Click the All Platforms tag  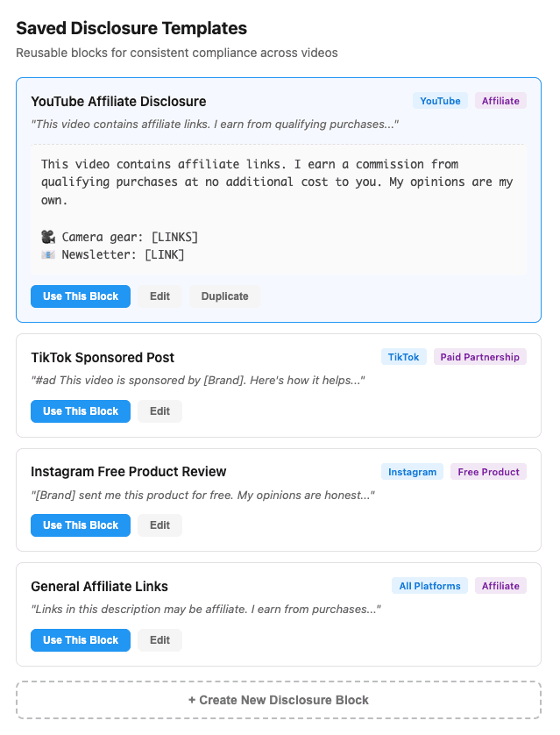pos(429,585)
